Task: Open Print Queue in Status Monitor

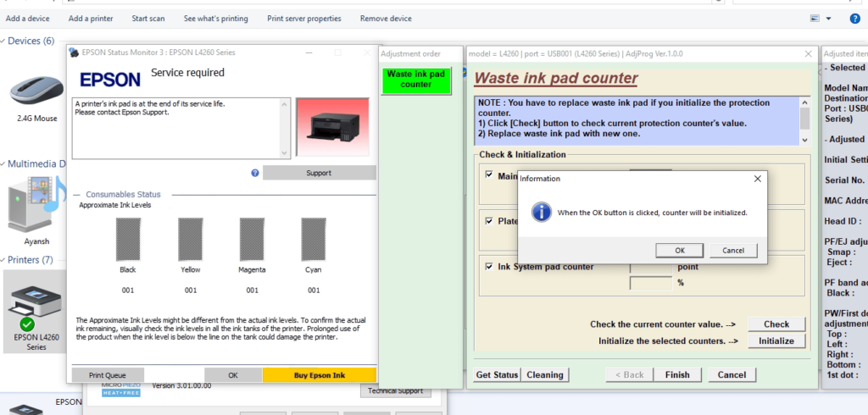Action: point(108,375)
